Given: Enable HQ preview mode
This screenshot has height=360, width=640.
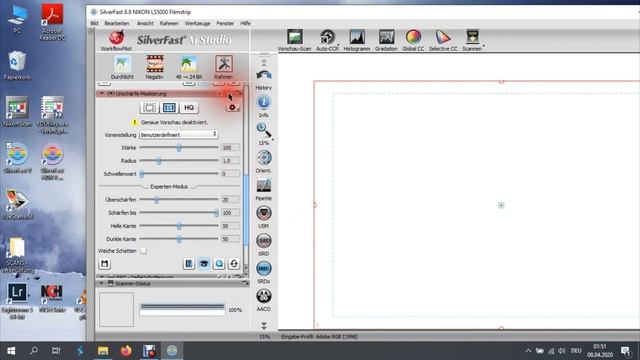Looking at the screenshot, I should pos(189,107).
